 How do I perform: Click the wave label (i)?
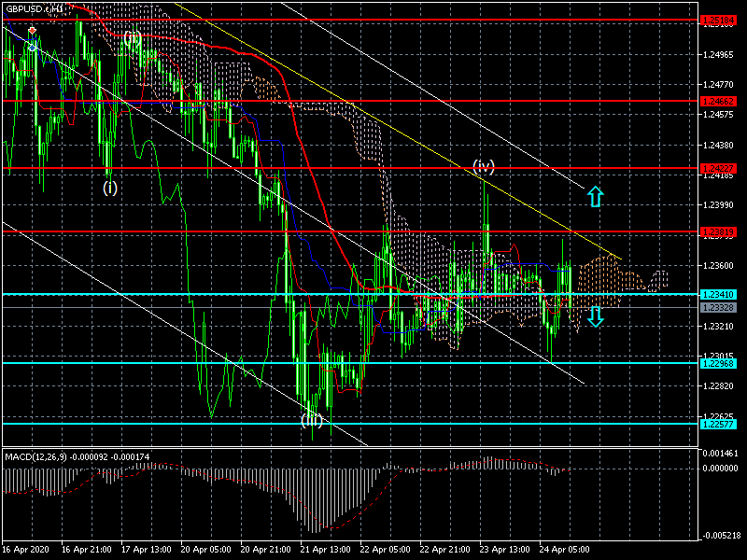pyautogui.click(x=110, y=188)
